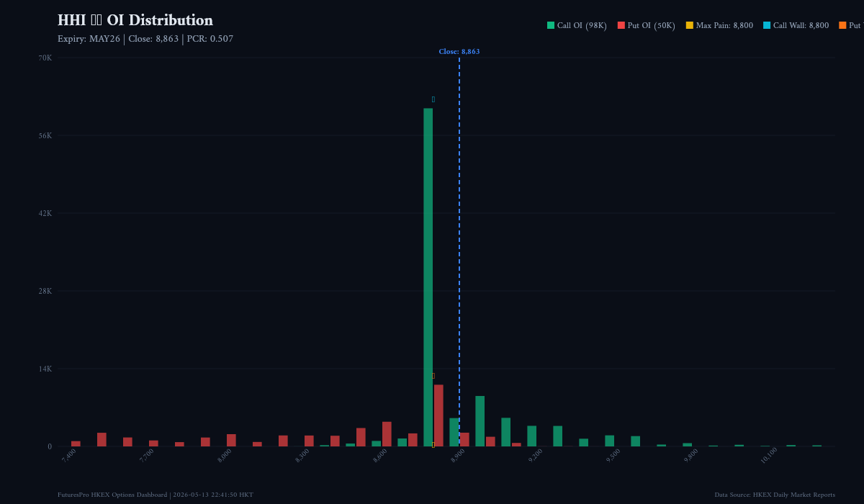
Task: Toggle the Call OI (98K) legend label
Action: (582, 26)
